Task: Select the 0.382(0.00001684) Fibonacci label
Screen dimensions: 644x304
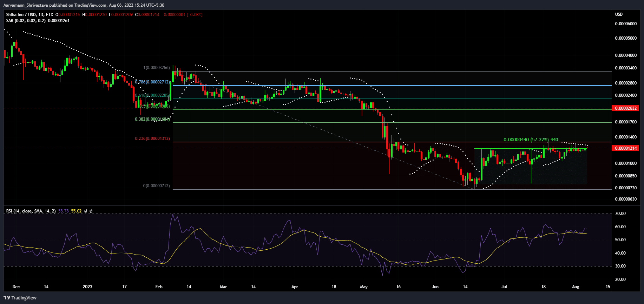Action: pyautogui.click(x=152, y=119)
